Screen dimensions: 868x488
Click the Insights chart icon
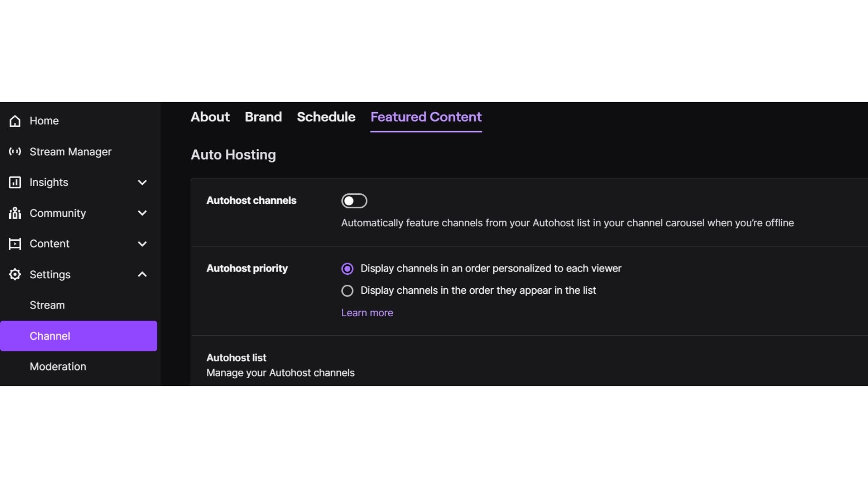15,183
